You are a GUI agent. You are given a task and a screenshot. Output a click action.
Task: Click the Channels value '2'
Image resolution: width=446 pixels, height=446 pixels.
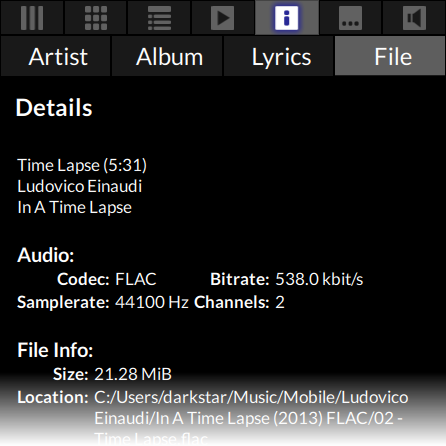coord(280,302)
